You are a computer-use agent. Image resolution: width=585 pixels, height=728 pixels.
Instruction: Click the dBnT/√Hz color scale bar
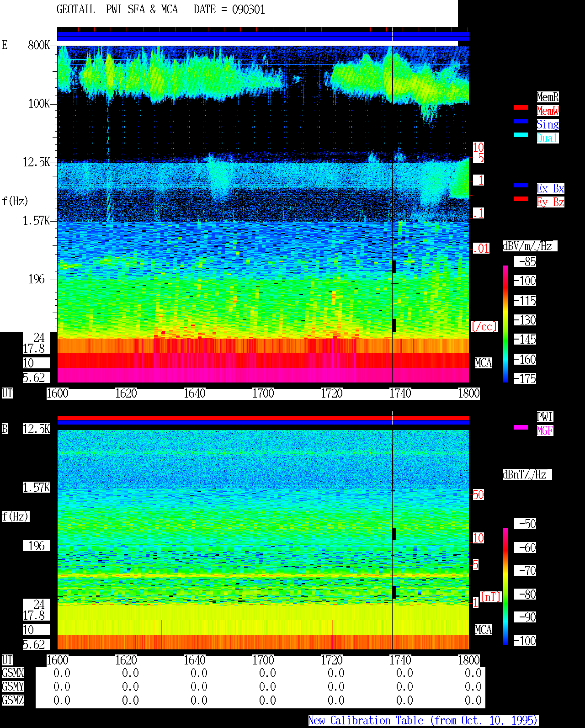505,586
